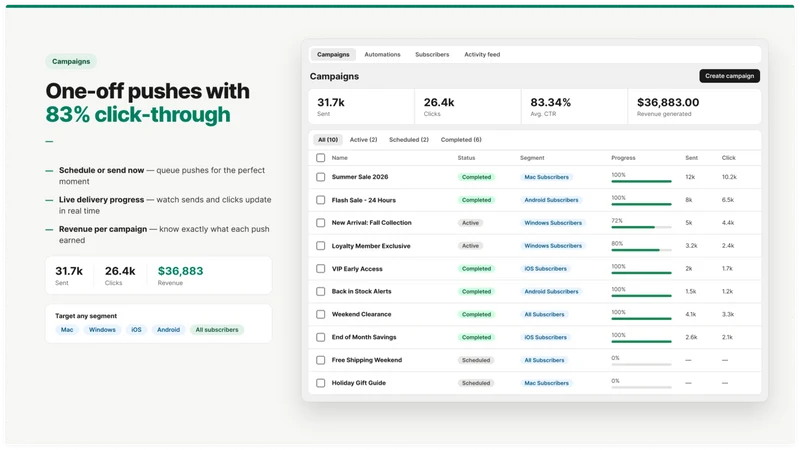Screen dimensions: 800x450
Task: Click the Click column header
Action: pyautogui.click(x=729, y=158)
